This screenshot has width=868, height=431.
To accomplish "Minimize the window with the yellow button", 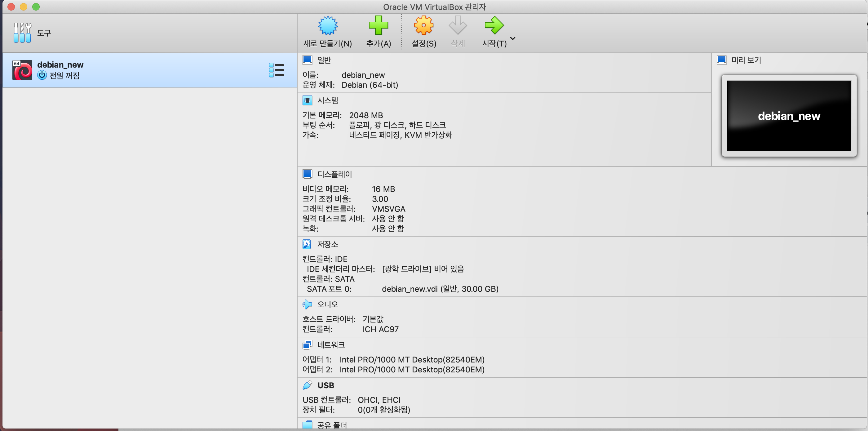I will click(x=24, y=7).
